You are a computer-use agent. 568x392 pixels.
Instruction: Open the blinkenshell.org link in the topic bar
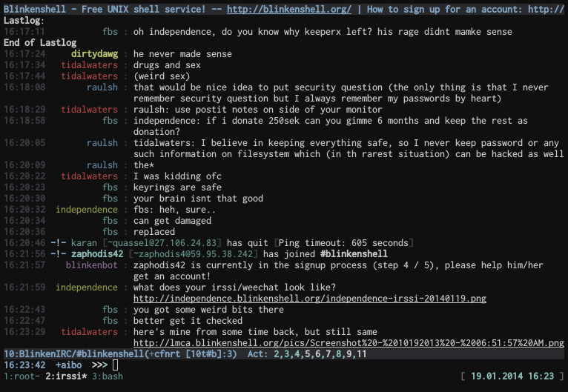click(x=288, y=10)
